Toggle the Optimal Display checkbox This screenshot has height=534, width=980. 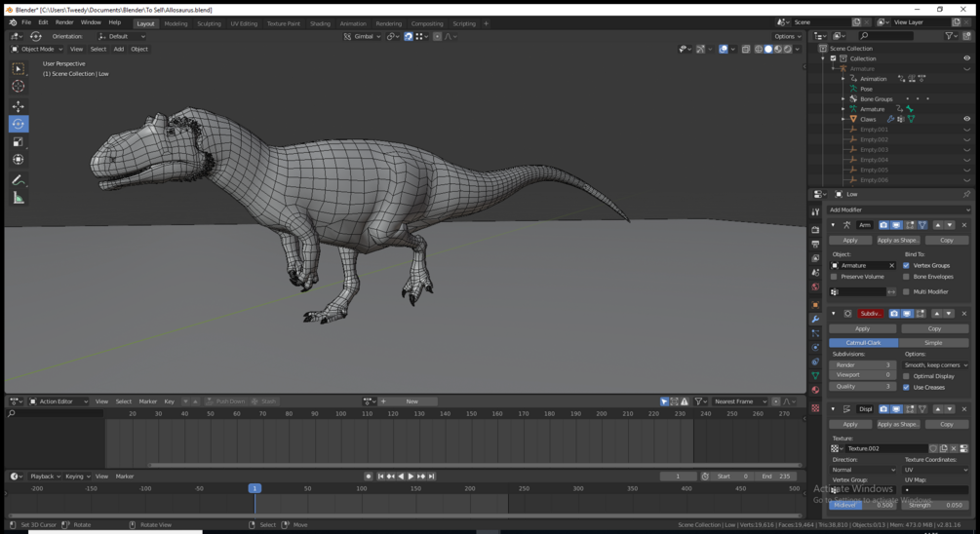click(x=907, y=376)
